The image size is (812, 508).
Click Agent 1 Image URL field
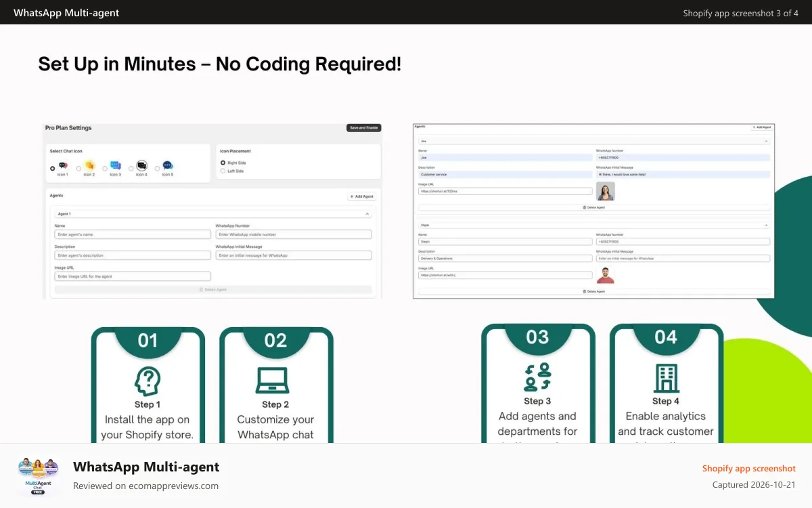(133, 276)
